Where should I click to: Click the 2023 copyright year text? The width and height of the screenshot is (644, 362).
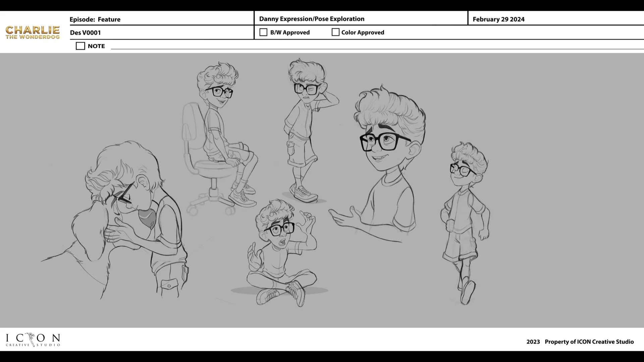pos(533,342)
